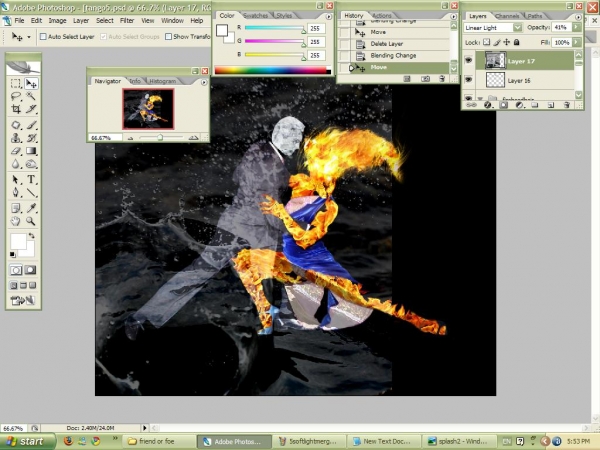This screenshot has height=450, width=600.
Task: Select the Clone Stamp tool
Action: click(16, 138)
